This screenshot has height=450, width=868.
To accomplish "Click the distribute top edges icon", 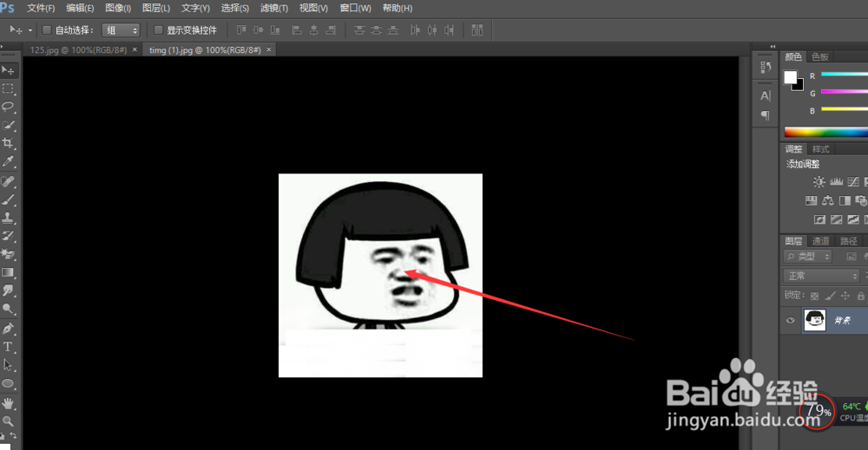I will click(359, 29).
